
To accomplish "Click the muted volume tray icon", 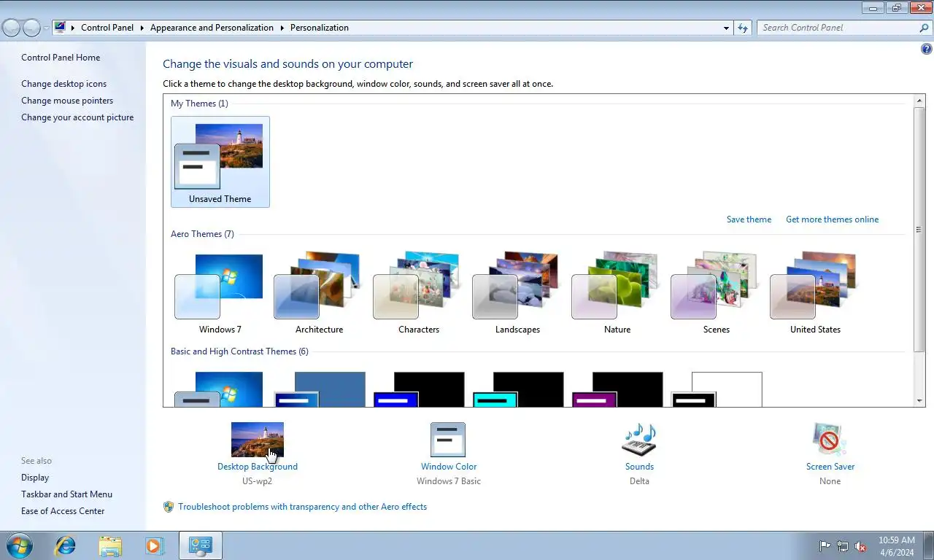I will click(x=861, y=546).
